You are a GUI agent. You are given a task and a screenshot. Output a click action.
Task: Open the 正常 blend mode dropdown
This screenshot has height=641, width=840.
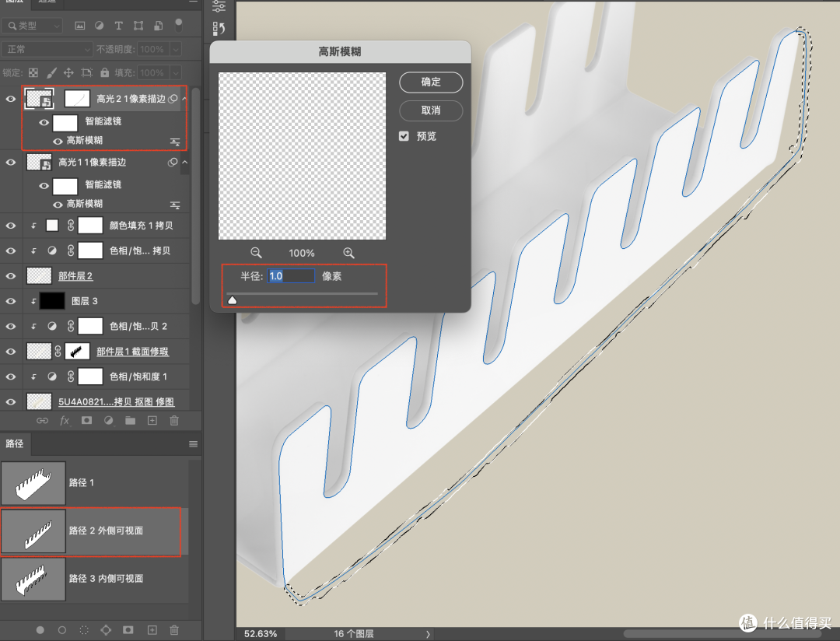pyautogui.click(x=47, y=49)
